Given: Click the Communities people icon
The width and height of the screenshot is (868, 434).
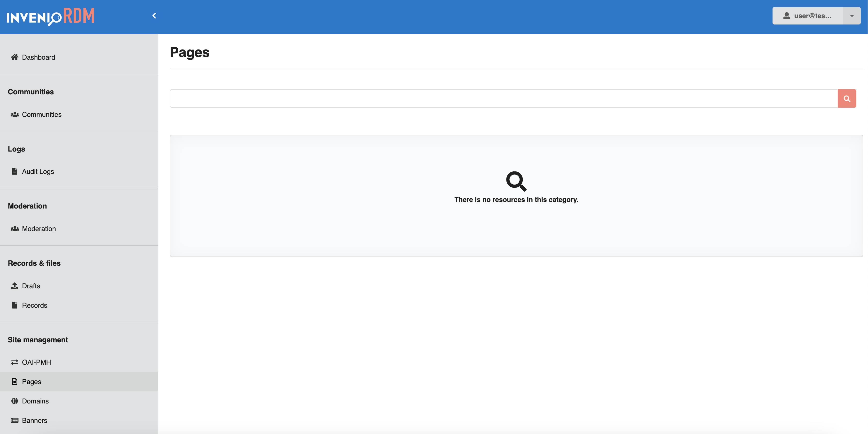Looking at the screenshot, I should (x=15, y=115).
